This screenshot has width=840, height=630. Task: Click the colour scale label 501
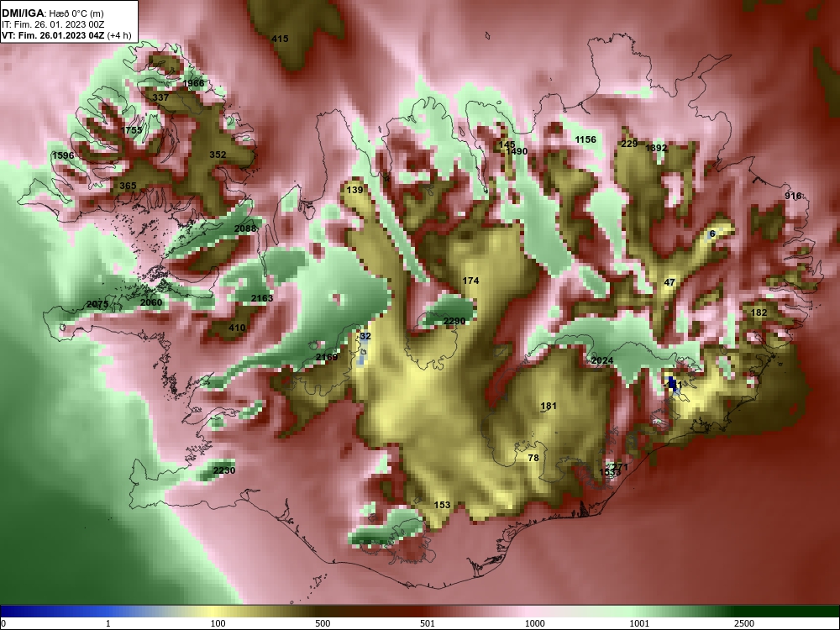428,623
